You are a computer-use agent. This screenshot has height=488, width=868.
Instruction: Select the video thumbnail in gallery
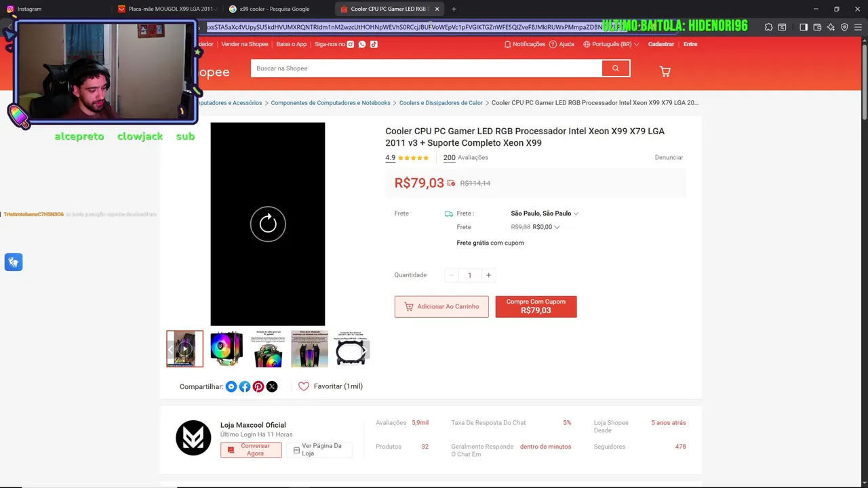[x=184, y=349]
